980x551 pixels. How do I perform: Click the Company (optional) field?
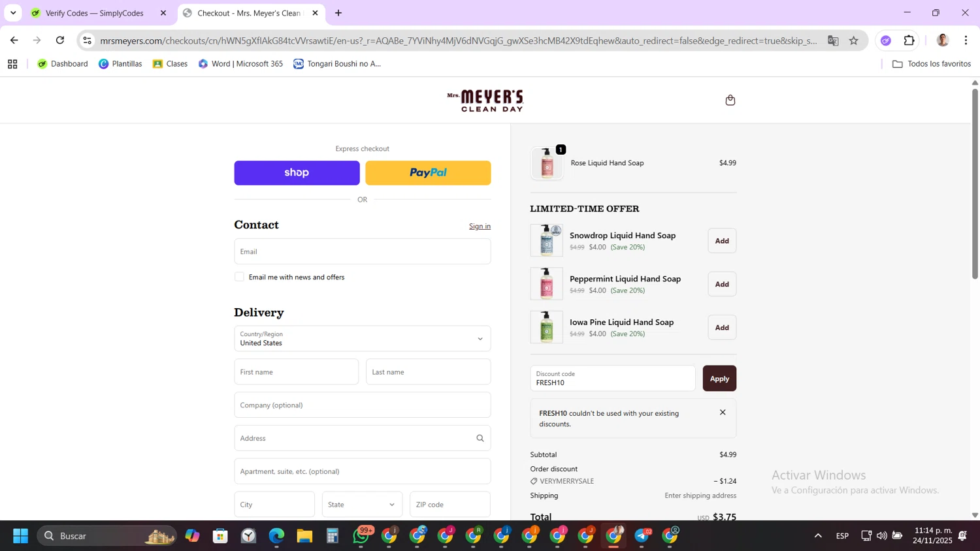363,405
